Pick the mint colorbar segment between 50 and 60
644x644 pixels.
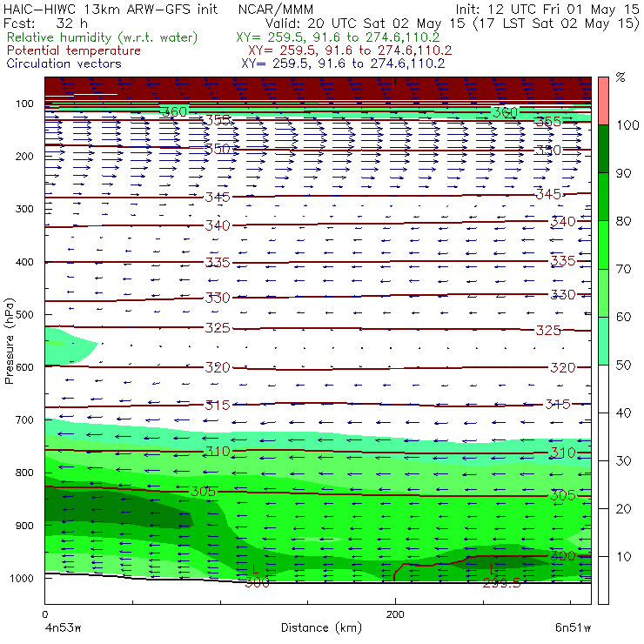click(x=603, y=341)
